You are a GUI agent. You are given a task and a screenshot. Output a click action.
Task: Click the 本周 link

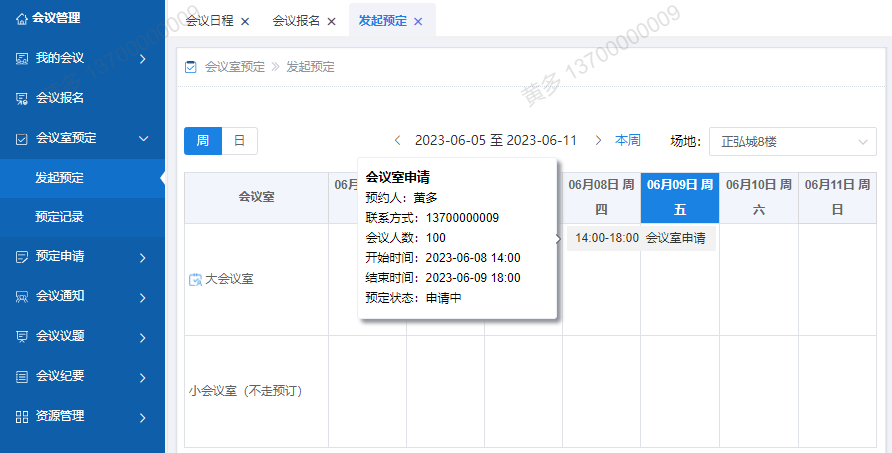tap(628, 140)
